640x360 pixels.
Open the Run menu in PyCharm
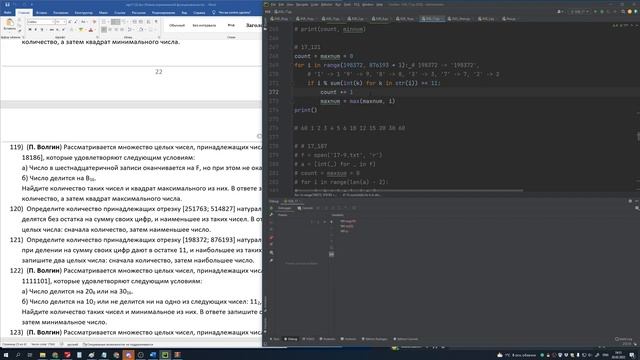pyautogui.click(x=338, y=4)
